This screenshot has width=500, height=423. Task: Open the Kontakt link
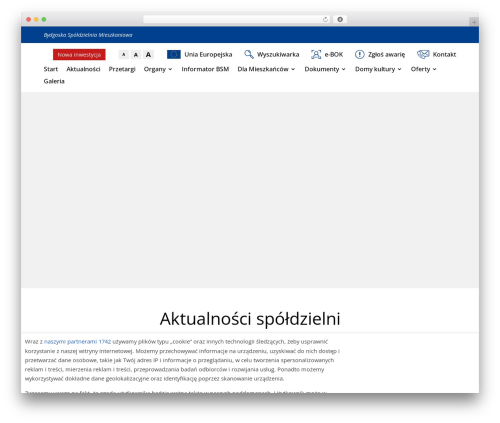444,54
